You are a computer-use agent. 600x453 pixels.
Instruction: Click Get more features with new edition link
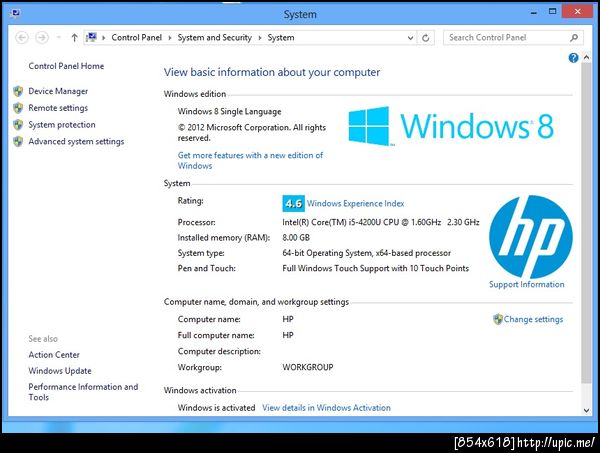[x=250, y=160]
